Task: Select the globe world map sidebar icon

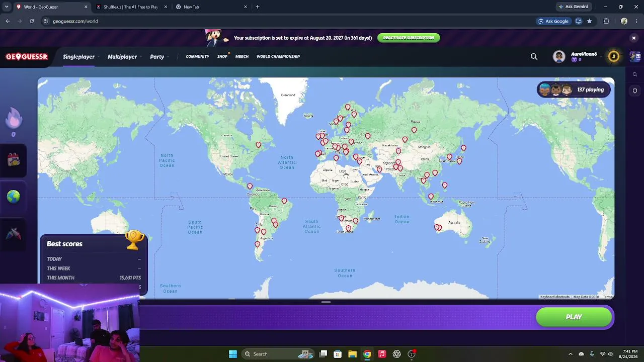Action: [x=14, y=197]
